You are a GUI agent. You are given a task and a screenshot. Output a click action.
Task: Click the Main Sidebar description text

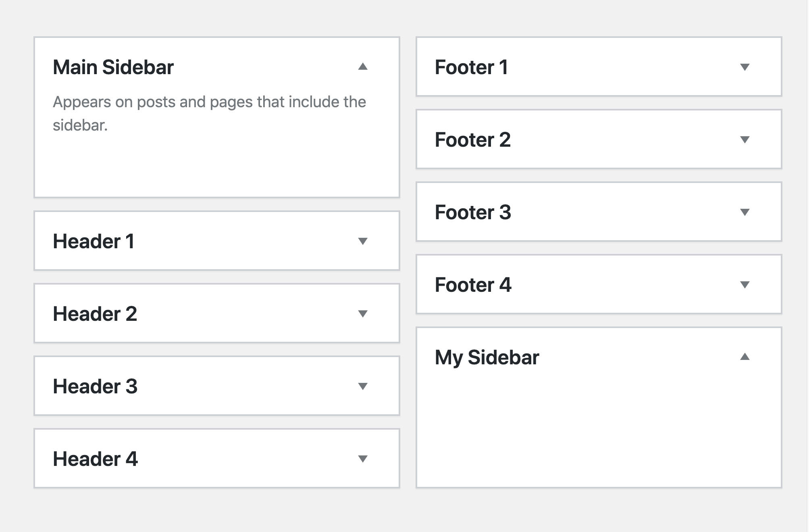click(209, 113)
